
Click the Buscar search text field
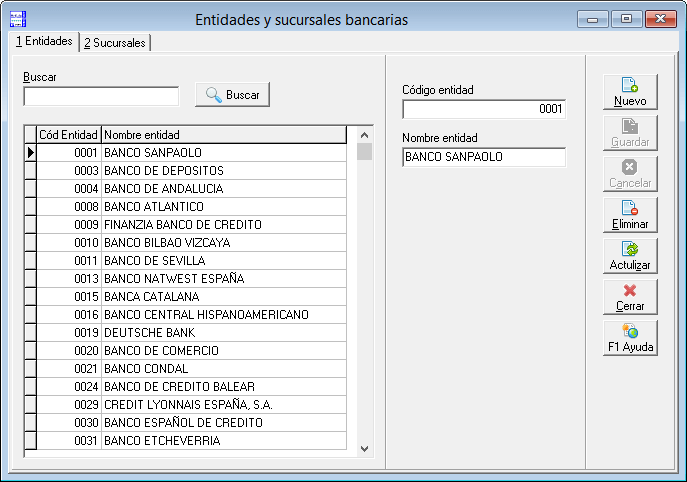point(101,96)
